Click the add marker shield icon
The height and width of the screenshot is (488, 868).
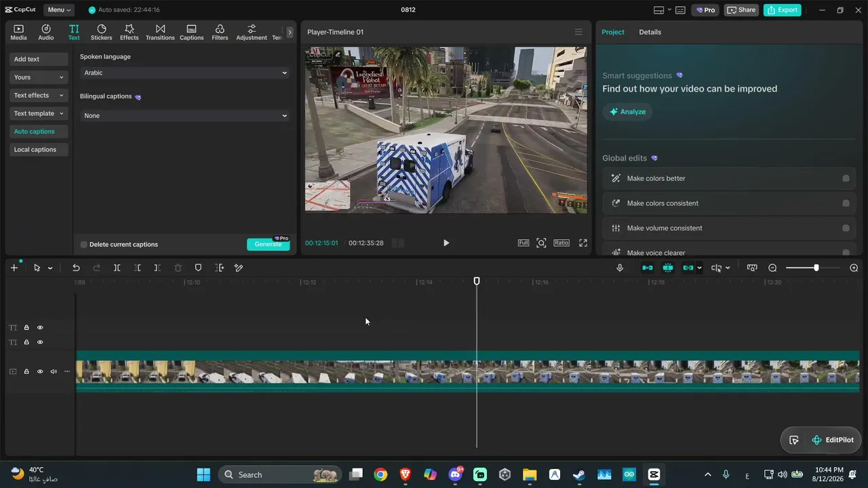coord(198,268)
